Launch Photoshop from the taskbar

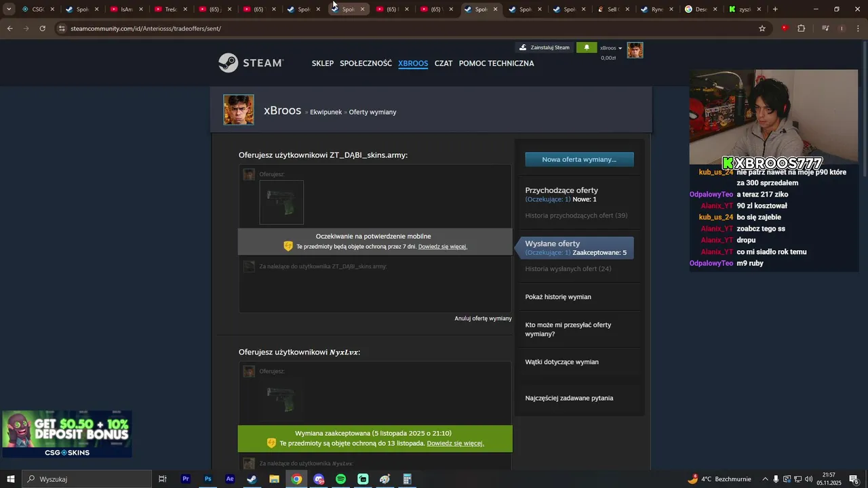point(208,479)
